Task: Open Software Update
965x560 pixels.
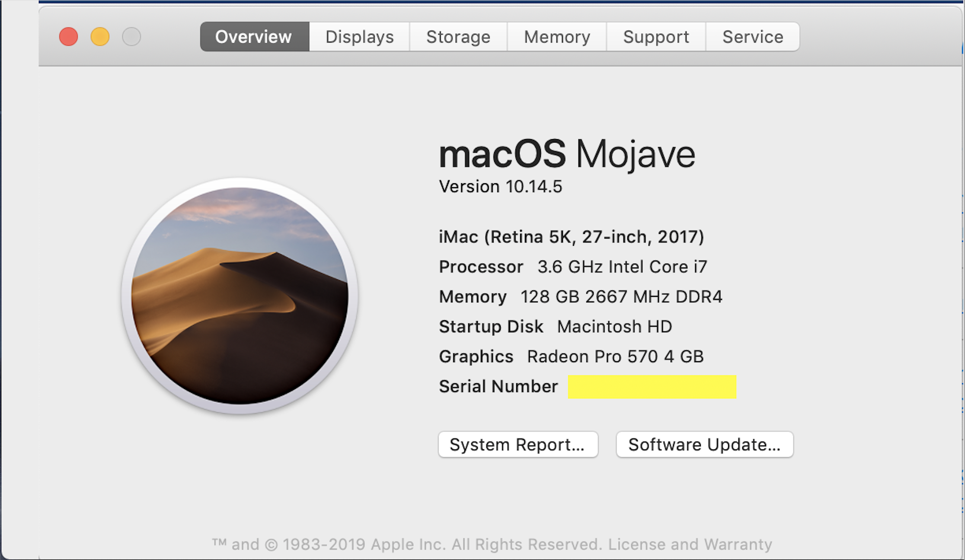Action: [704, 444]
